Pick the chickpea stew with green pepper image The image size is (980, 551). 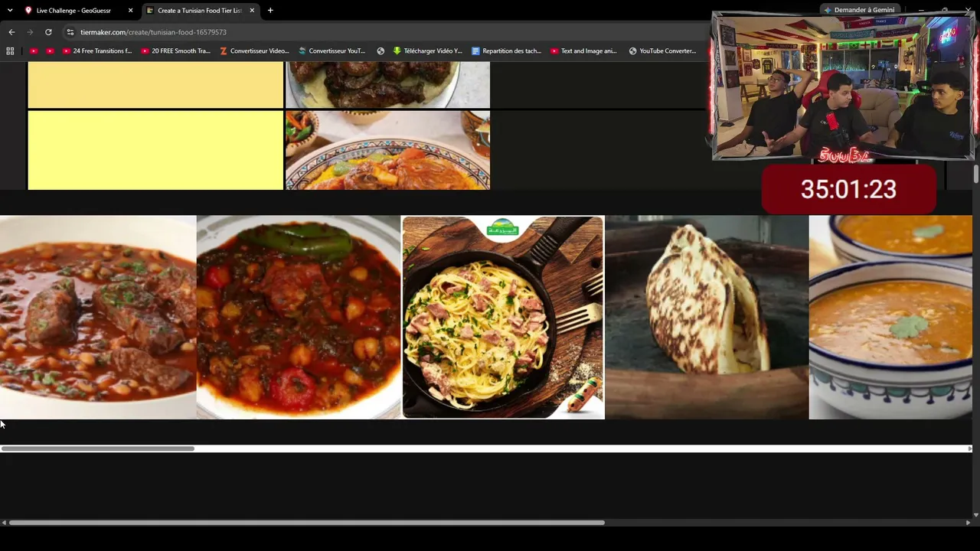(x=299, y=317)
